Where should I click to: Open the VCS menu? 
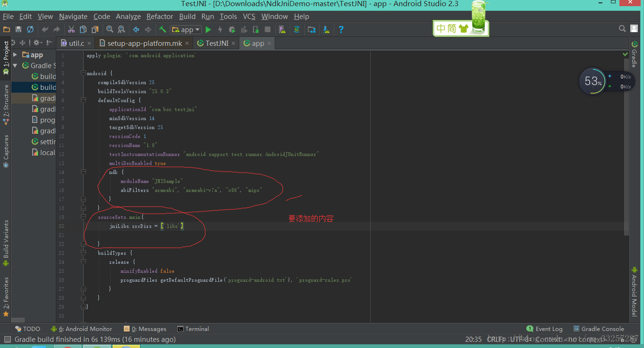click(249, 16)
